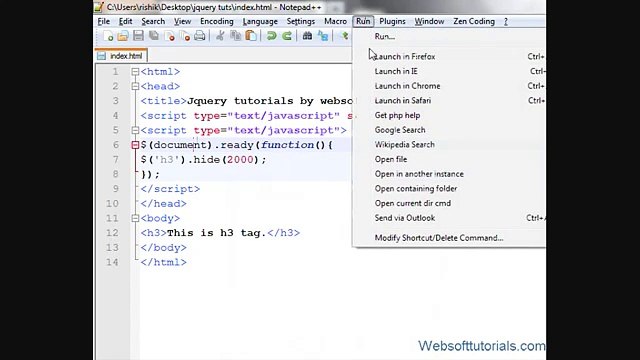Close the open Run menu header

tap(363, 21)
